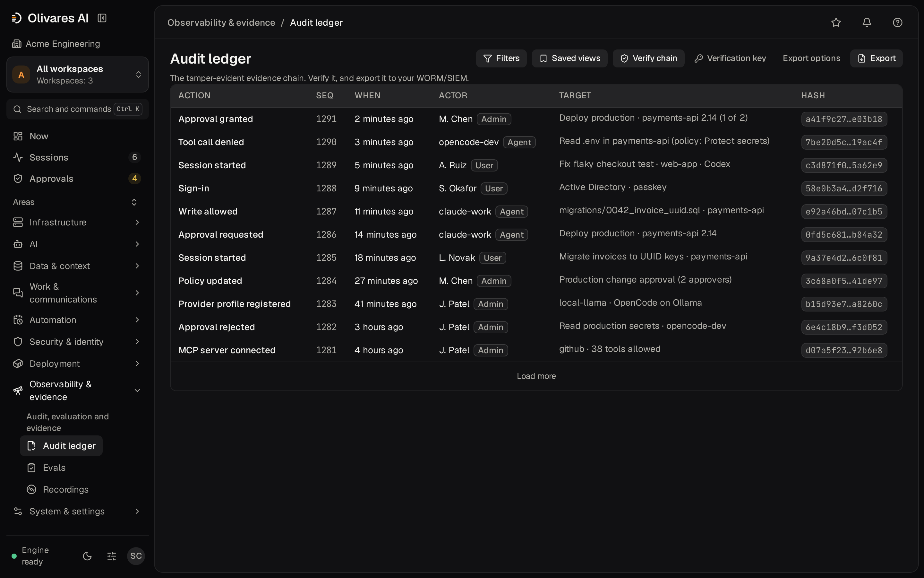The image size is (924, 578).
Task: Click Verify chain button
Action: coord(648,58)
